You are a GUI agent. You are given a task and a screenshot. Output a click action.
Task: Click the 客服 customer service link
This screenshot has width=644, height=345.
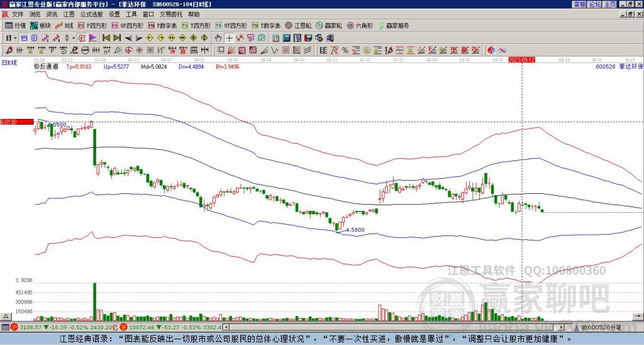[x=579, y=4]
